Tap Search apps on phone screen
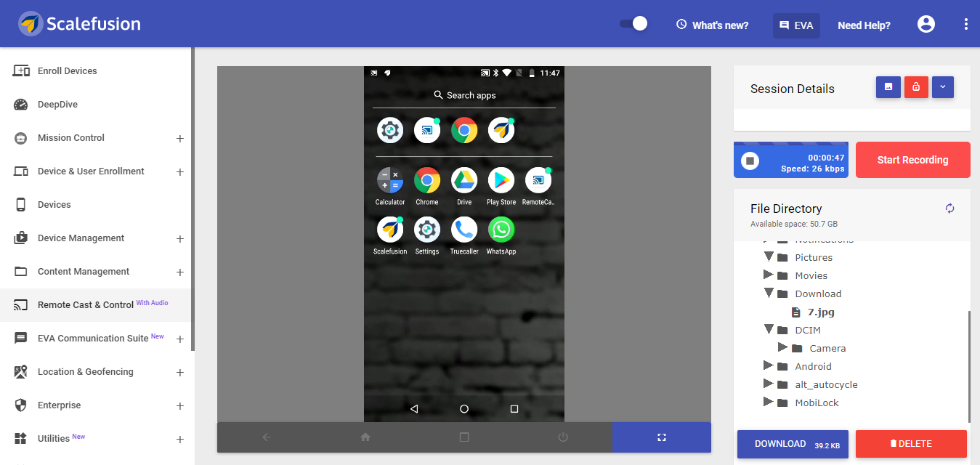980x465 pixels. coord(464,95)
